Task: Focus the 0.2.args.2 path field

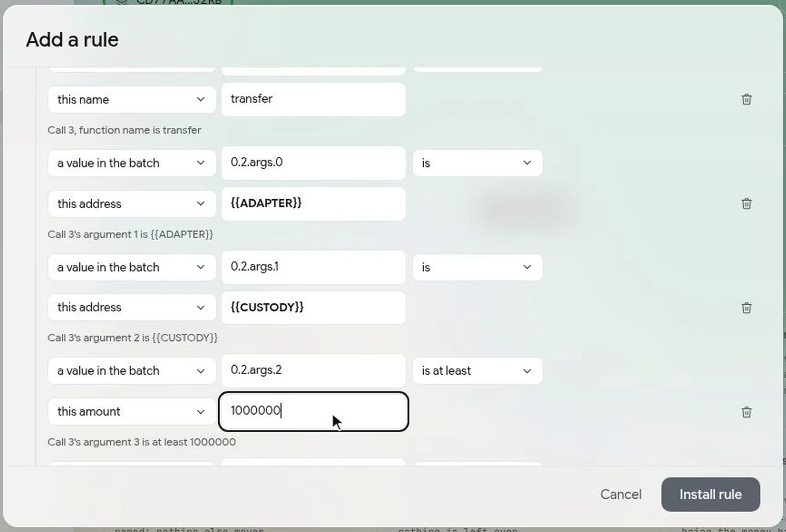Action: [x=313, y=371]
